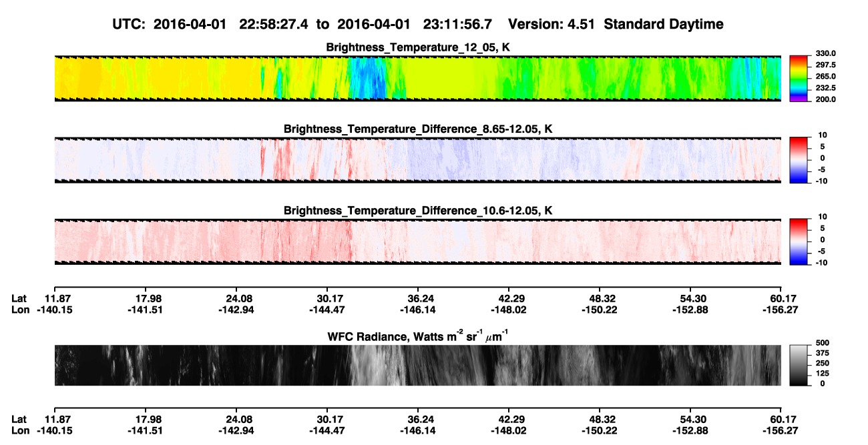Click lower axis longitude -146.14 label
The width and height of the screenshot is (868, 445).
click(419, 431)
